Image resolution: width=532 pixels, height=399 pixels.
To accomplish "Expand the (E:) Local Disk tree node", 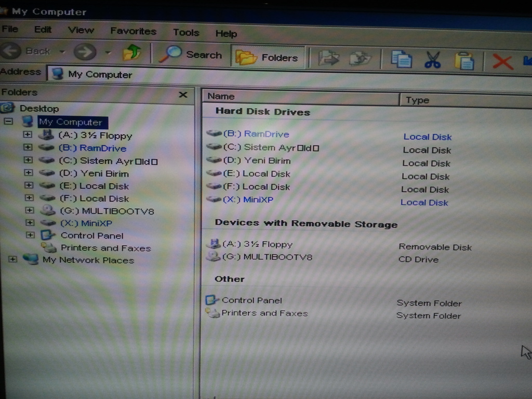I will (29, 185).
